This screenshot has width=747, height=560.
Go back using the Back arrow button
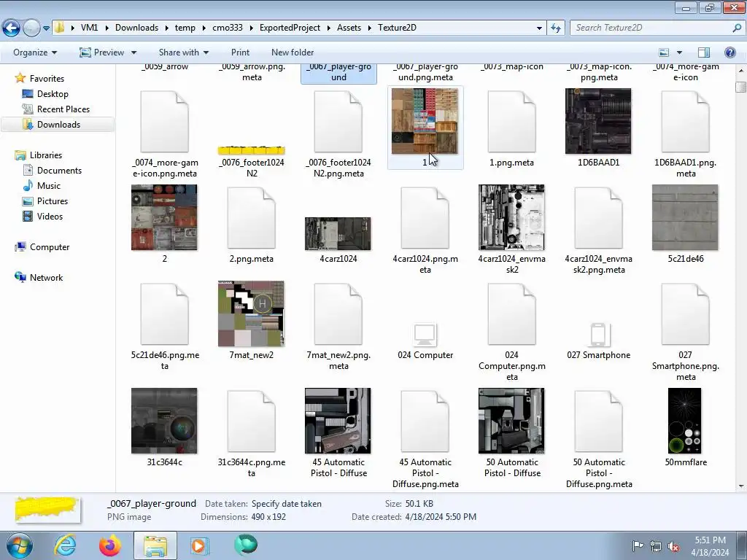point(12,28)
